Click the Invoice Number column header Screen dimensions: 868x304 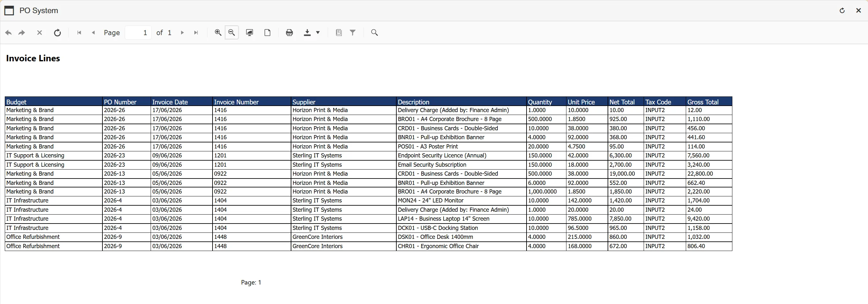[252, 102]
